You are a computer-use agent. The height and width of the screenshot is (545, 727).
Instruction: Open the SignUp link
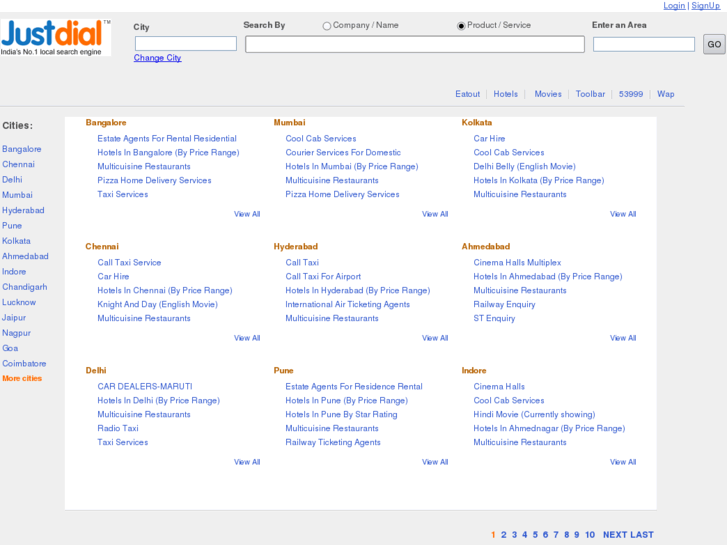coord(706,6)
